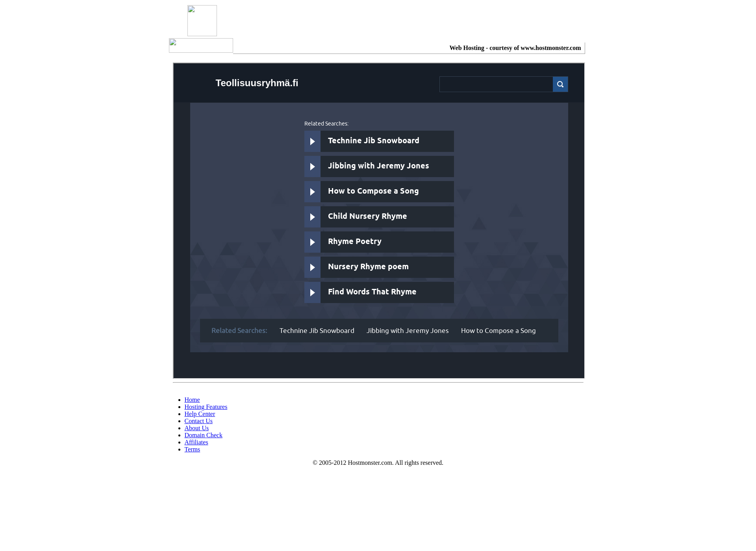Click the search input field
756x551 pixels.
click(x=495, y=84)
